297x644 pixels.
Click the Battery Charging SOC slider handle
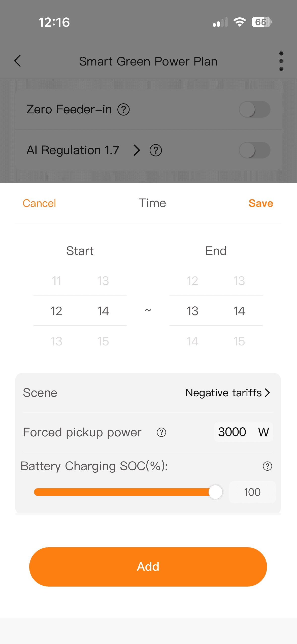215,492
